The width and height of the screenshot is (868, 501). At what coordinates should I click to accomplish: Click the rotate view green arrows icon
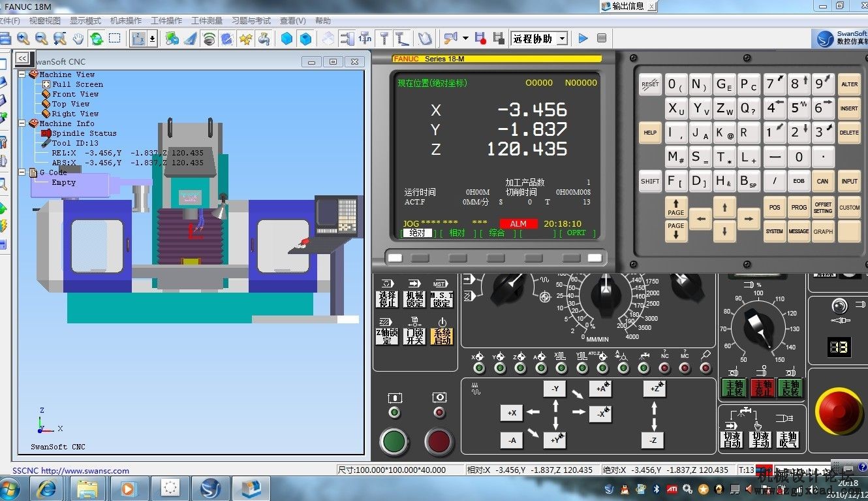(97, 39)
